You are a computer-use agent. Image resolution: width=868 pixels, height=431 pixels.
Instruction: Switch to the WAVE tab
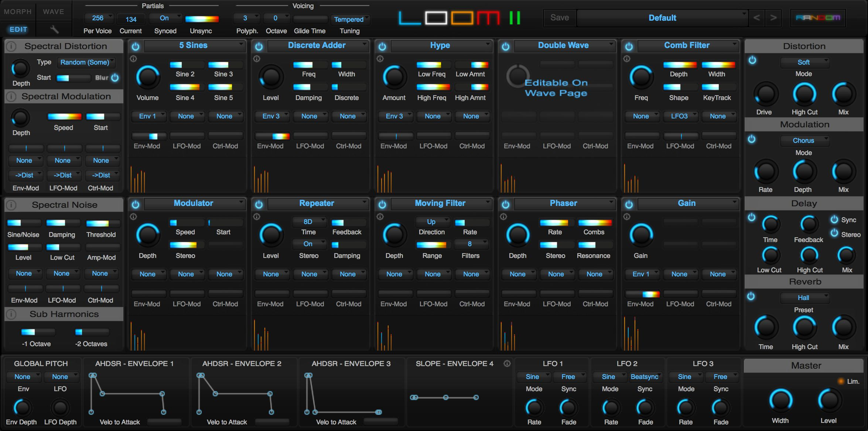pos(54,11)
